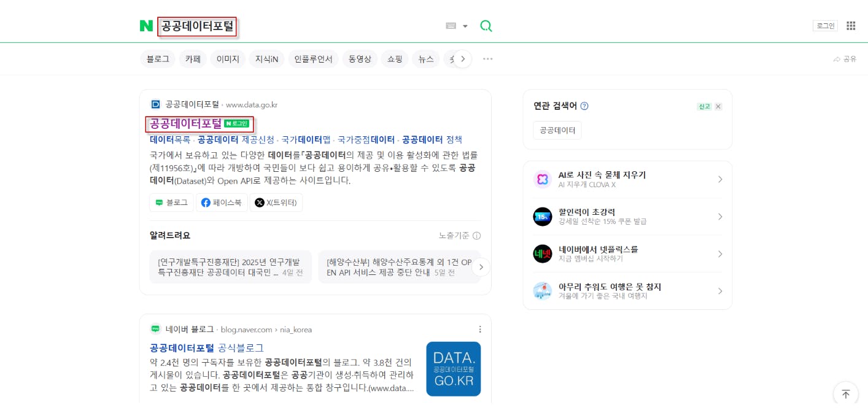Open AI로 사진 속 물체 지우기 item

click(x=627, y=179)
